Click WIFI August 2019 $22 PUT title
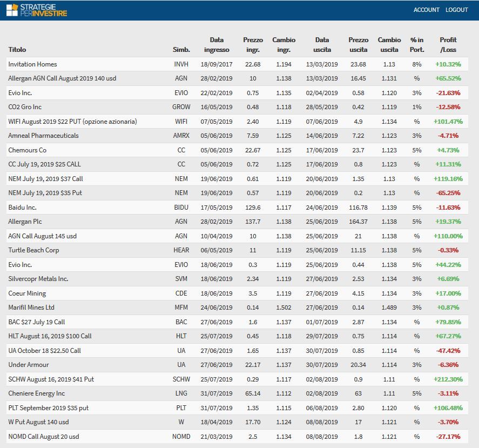The image size is (479, 448). coord(73,122)
